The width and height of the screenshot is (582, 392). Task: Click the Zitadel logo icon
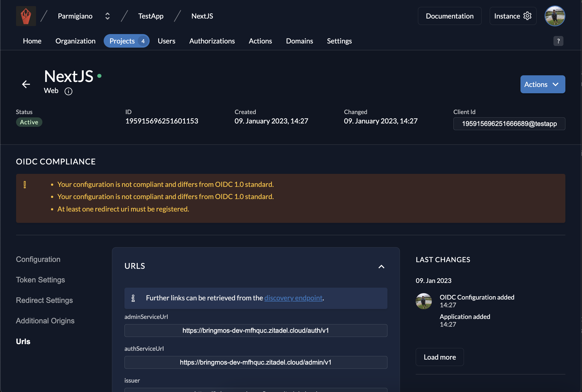coord(26,16)
